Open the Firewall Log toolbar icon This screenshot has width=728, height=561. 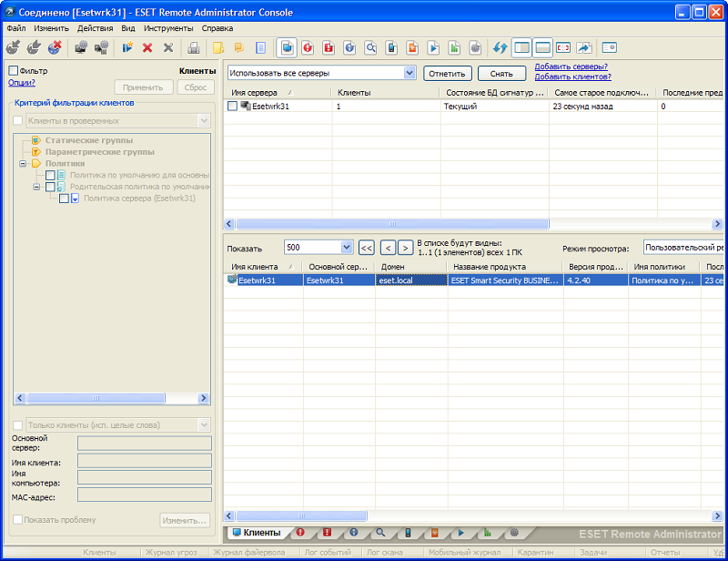329,47
